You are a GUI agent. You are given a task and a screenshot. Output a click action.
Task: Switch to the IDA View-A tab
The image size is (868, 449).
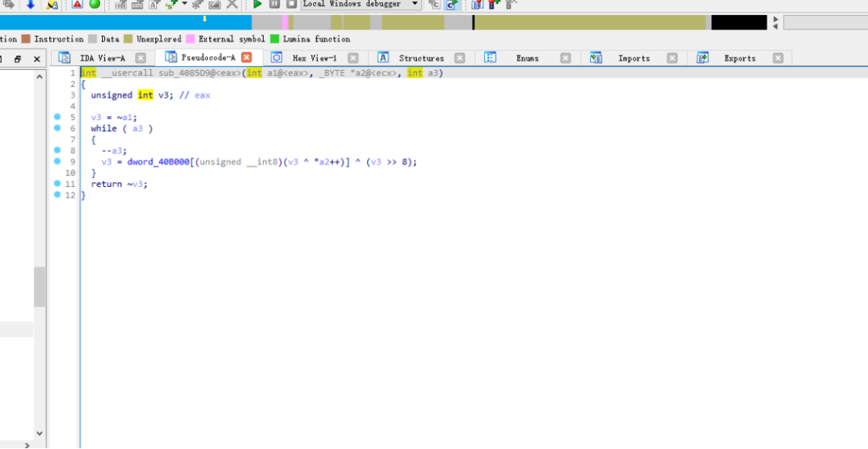tap(101, 58)
